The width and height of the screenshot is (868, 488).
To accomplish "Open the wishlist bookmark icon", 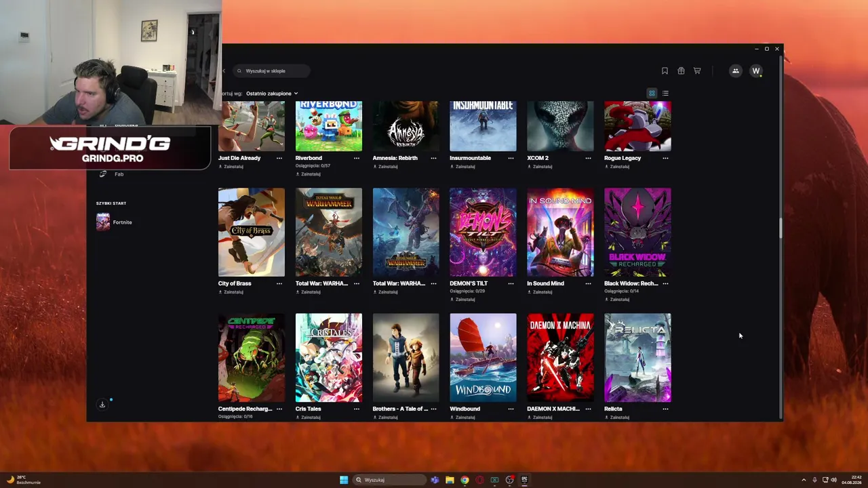I will point(665,70).
